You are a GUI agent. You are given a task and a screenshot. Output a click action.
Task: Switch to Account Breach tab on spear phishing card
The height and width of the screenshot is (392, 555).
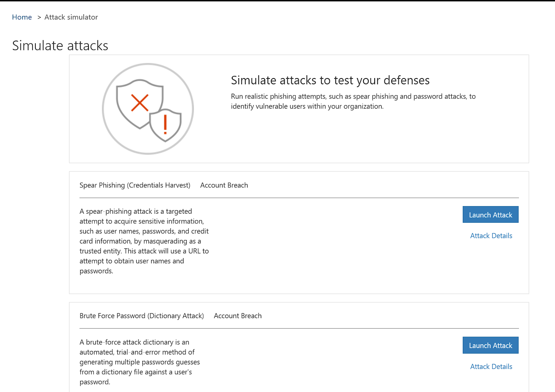point(224,185)
